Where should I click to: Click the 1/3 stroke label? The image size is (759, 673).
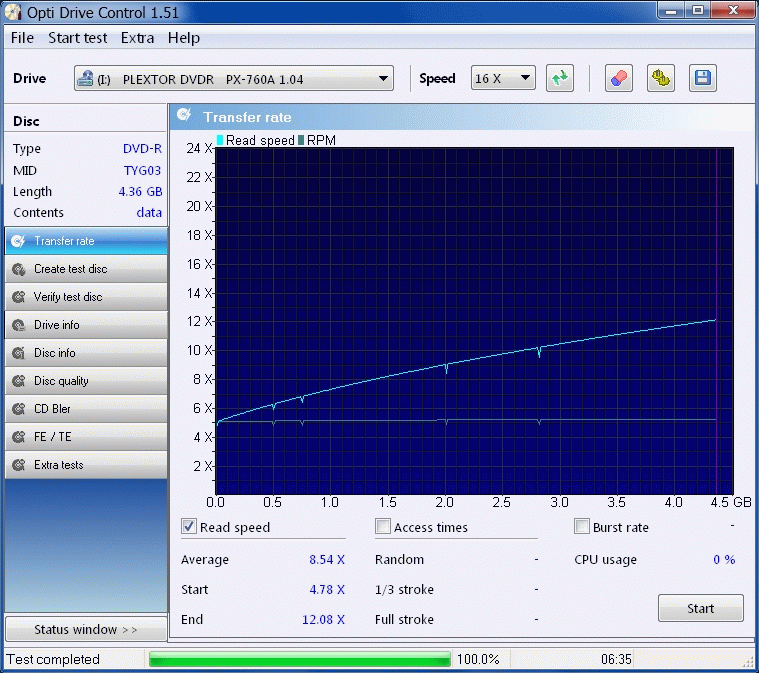pos(404,590)
